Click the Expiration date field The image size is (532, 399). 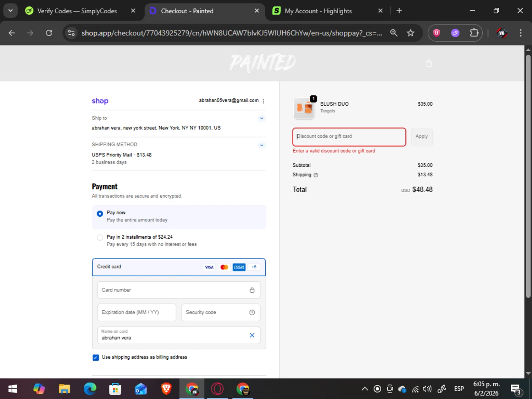tap(137, 312)
